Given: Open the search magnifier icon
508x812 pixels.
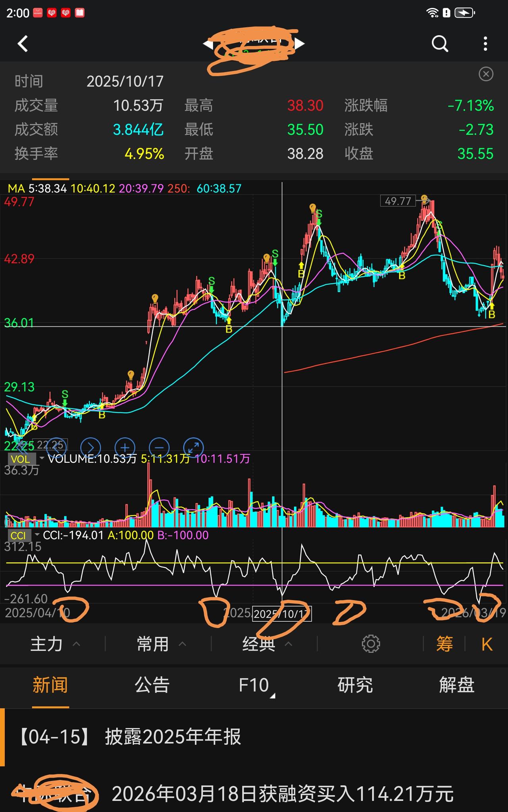Looking at the screenshot, I should click(x=440, y=44).
